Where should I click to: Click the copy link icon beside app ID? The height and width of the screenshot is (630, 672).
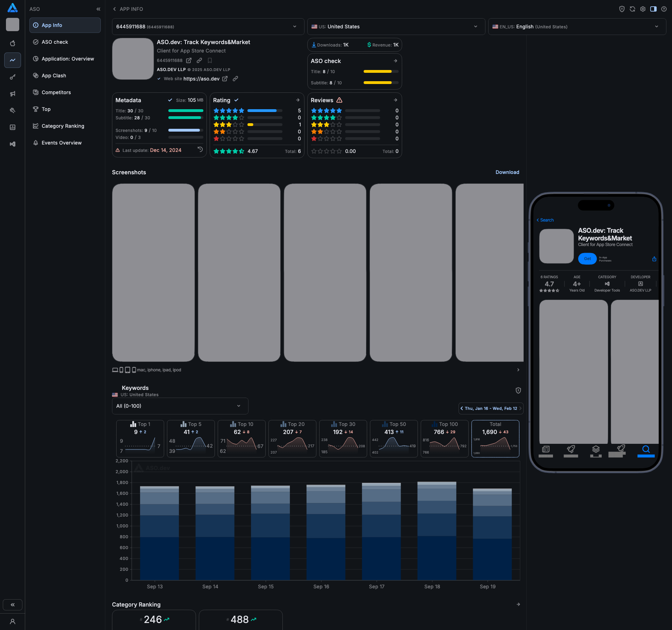coord(199,61)
